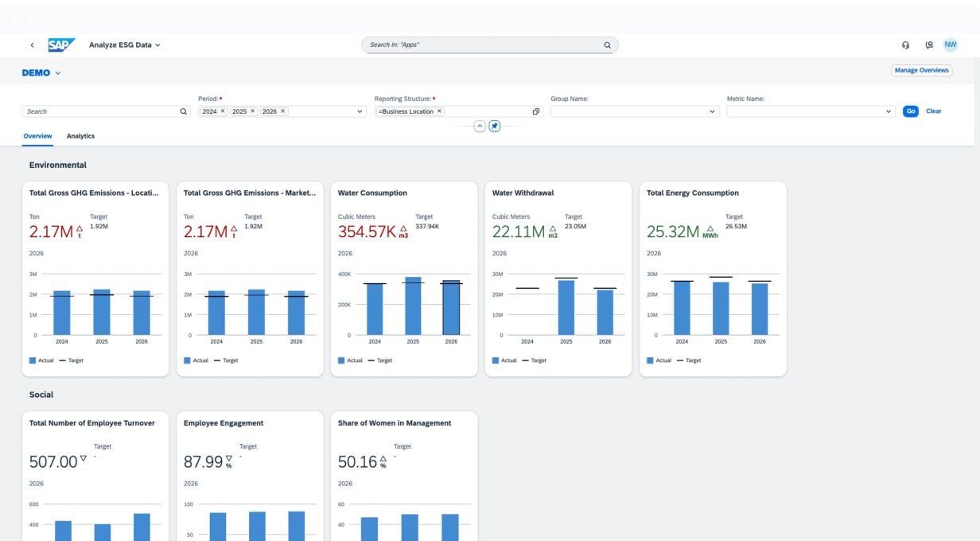Remove the Business Location token
This screenshot has width=980, height=541.
click(x=439, y=111)
